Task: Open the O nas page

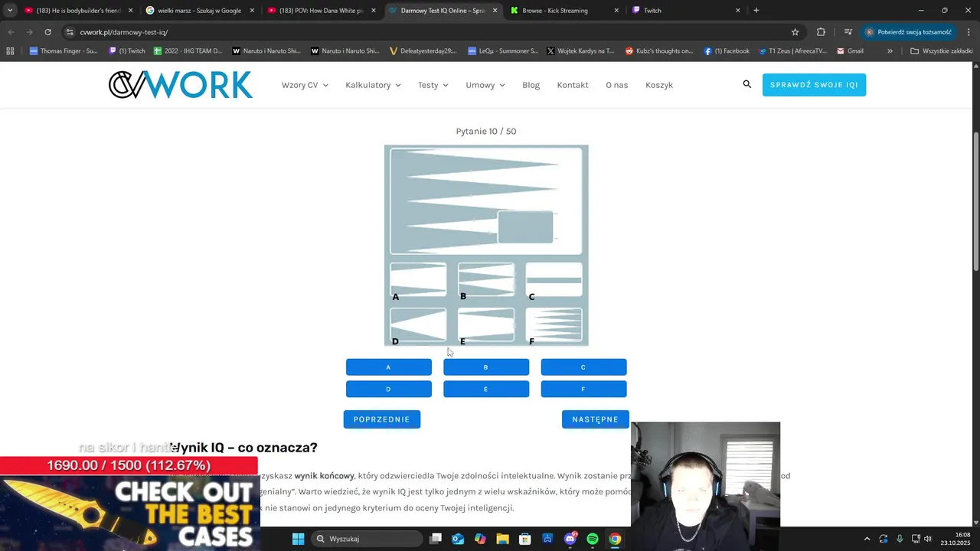Action: tap(616, 85)
